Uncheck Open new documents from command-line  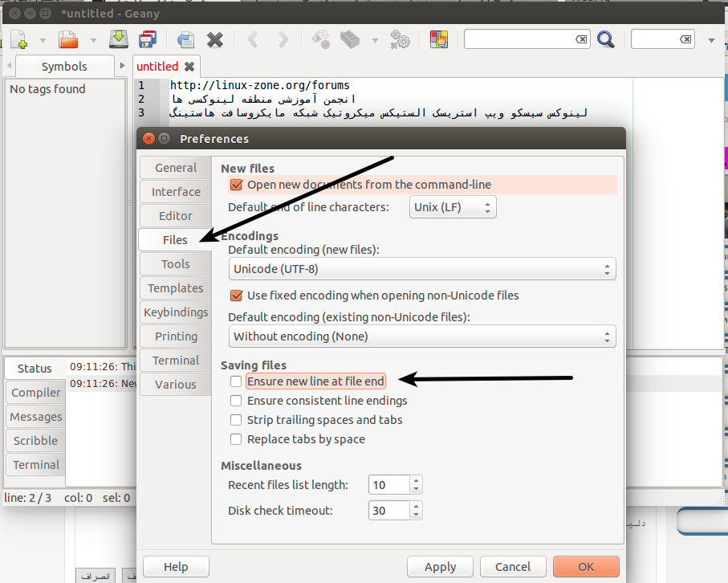pos(236,185)
